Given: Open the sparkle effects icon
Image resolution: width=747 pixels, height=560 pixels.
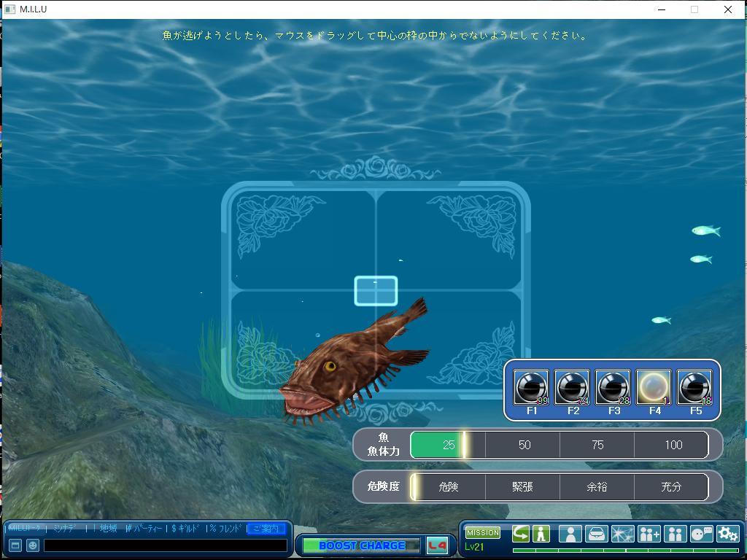Looking at the screenshot, I should (622, 534).
